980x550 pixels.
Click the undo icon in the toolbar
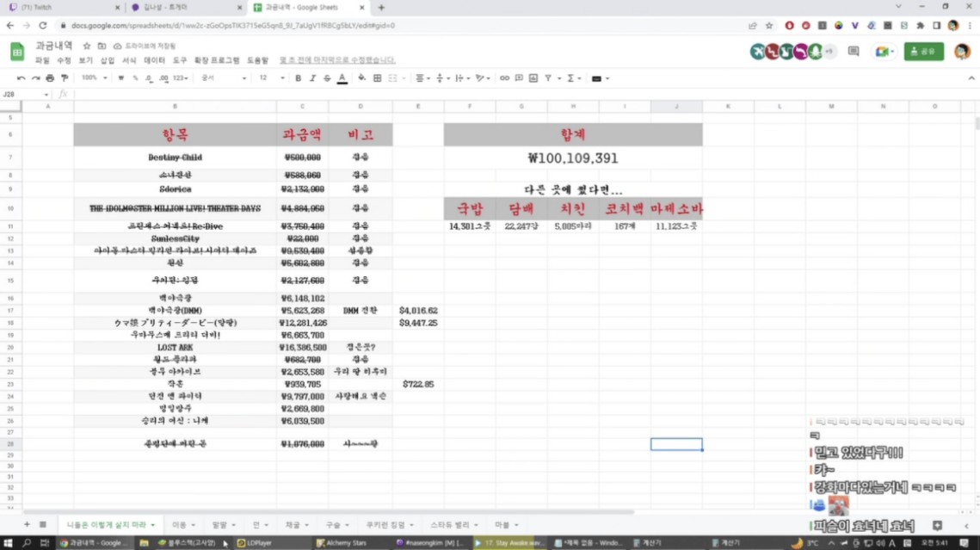click(x=21, y=78)
